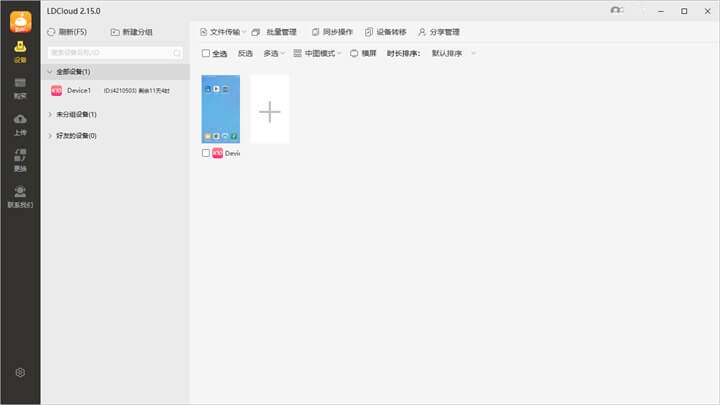
Task: Click the plus tile to add a device
Action: 269,110
